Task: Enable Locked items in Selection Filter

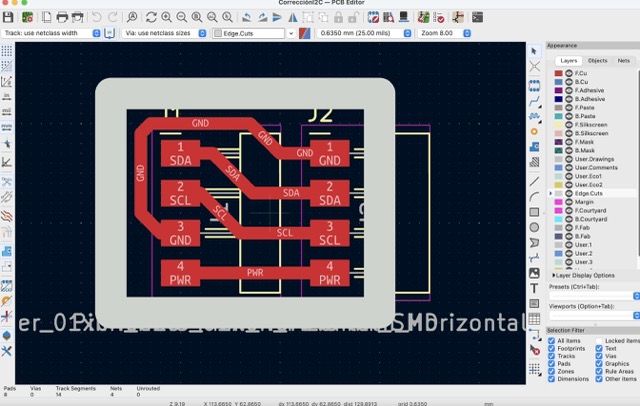Action: (599, 341)
